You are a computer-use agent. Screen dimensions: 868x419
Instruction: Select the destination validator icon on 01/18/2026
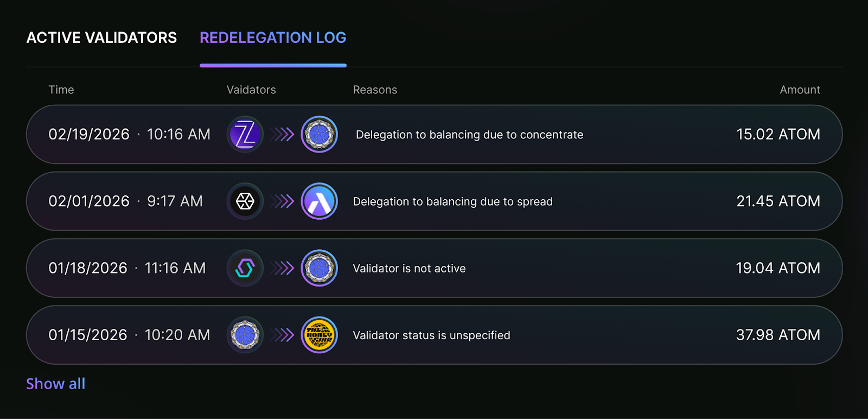point(320,268)
